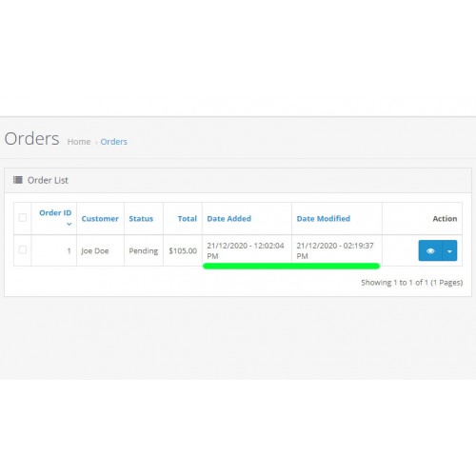Click the sort arrow under Order ID
The width and height of the screenshot is (476, 476).
[x=69, y=224]
